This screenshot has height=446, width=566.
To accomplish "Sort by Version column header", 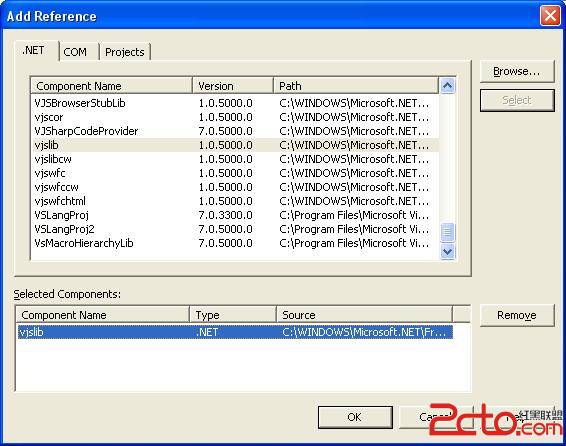I will pyautogui.click(x=233, y=86).
